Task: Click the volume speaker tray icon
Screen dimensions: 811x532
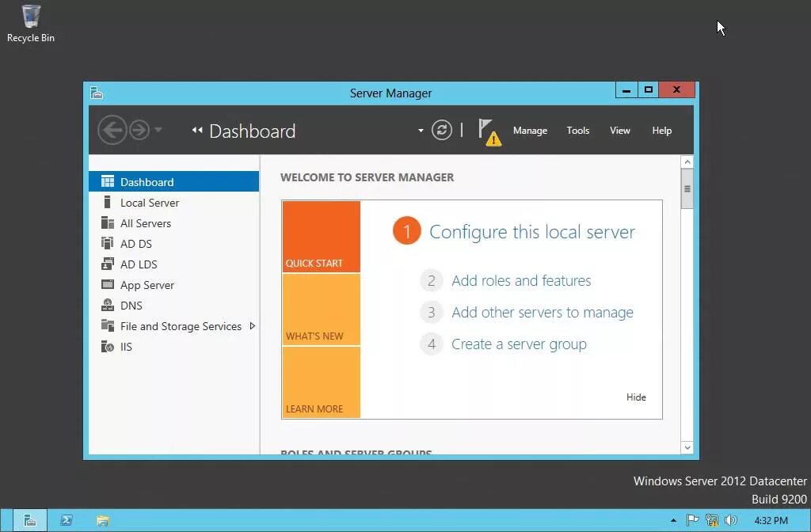Action: coord(731,520)
